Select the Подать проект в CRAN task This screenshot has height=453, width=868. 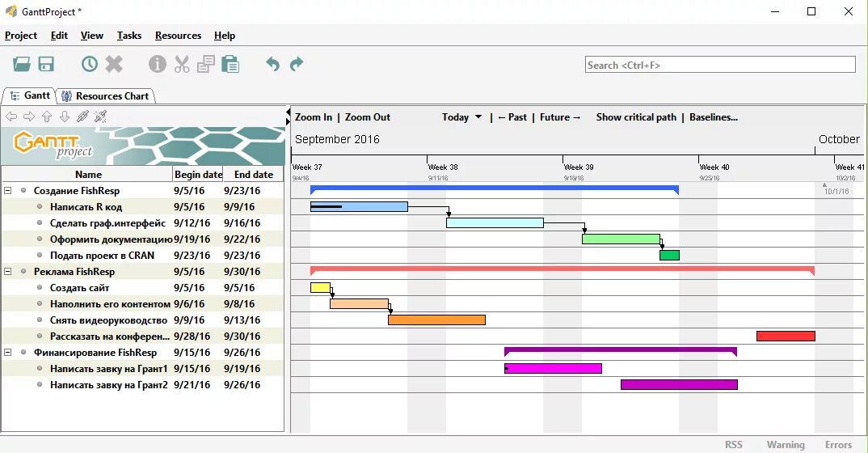[x=142, y=256]
